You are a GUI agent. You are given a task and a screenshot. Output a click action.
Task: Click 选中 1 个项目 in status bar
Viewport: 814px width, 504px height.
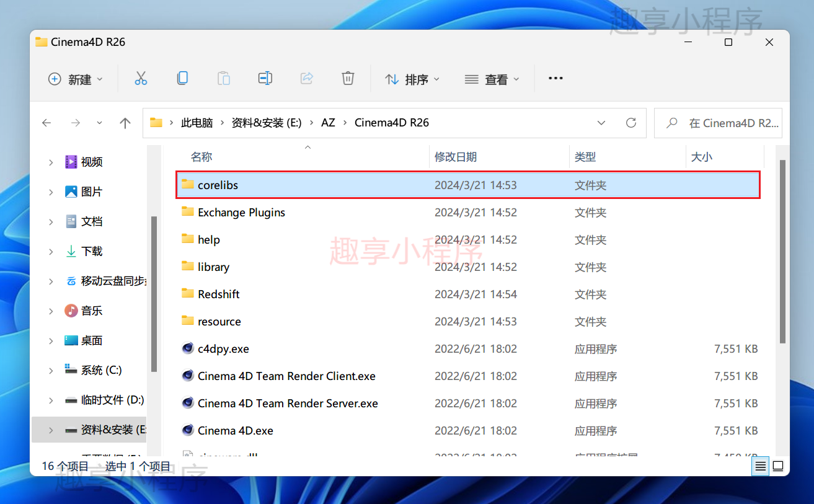(138, 466)
